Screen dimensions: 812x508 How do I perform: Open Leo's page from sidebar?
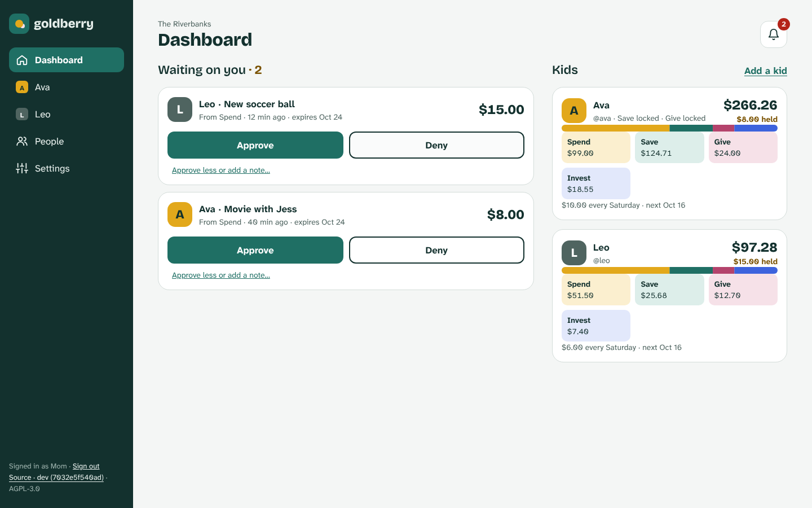point(67,114)
